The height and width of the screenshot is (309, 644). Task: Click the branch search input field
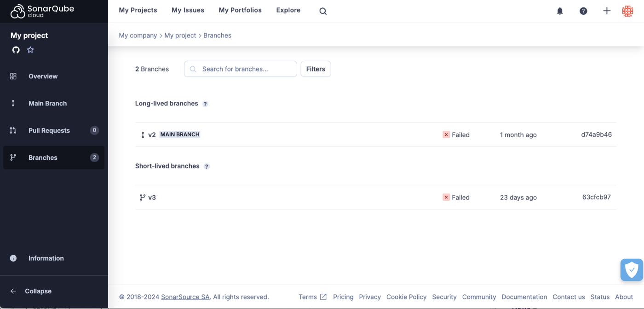pyautogui.click(x=240, y=69)
